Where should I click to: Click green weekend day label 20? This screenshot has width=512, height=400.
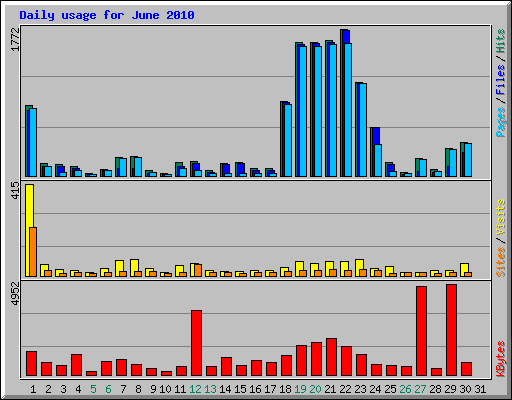[315, 389]
